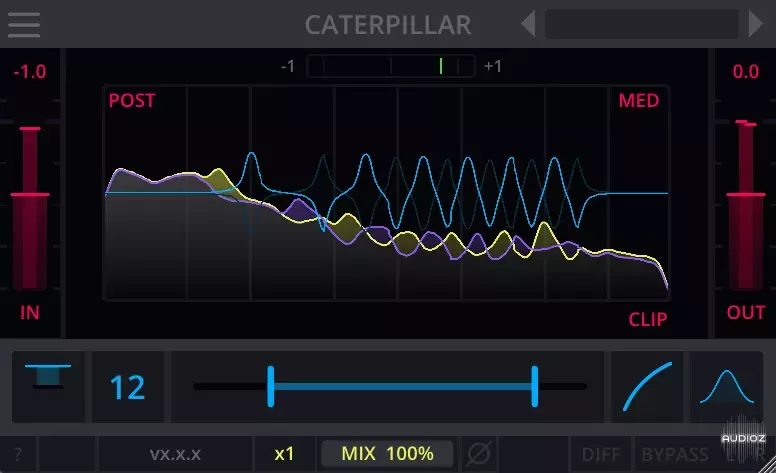Image resolution: width=776 pixels, height=473 pixels.
Task: Click the MIX 100% control
Action: coord(387,453)
